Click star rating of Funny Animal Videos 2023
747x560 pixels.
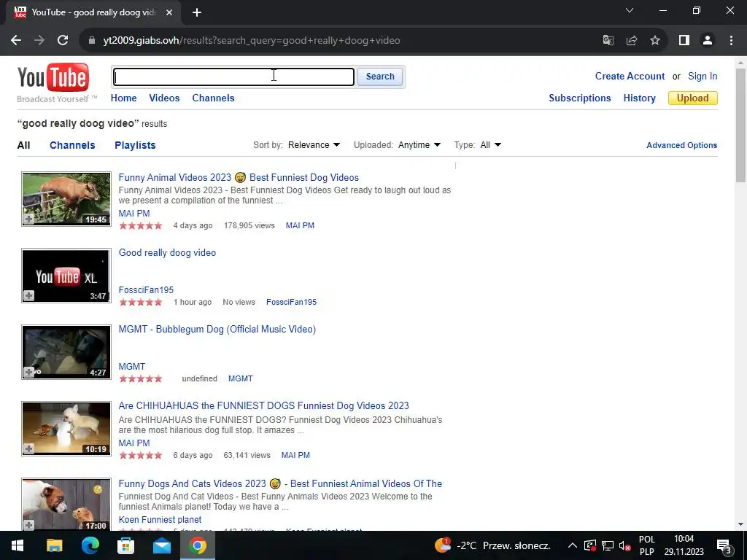point(141,226)
